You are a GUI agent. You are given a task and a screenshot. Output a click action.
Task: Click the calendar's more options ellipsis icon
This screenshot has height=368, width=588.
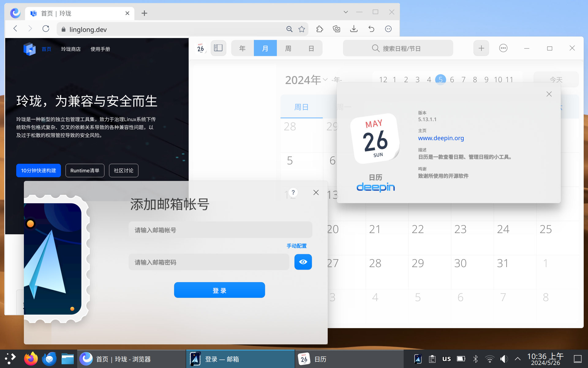tap(503, 48)
